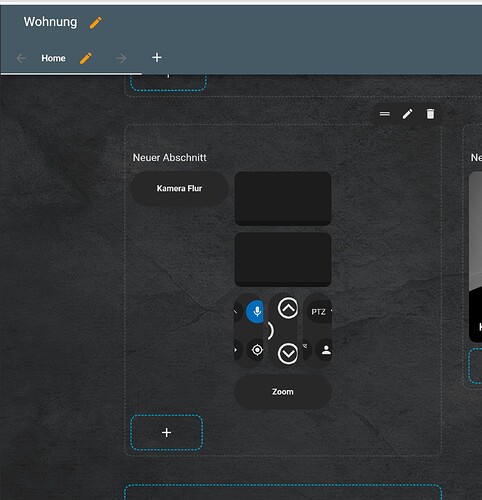Move the Home view left
Viewport: 482px width, 500px height.
21,58
